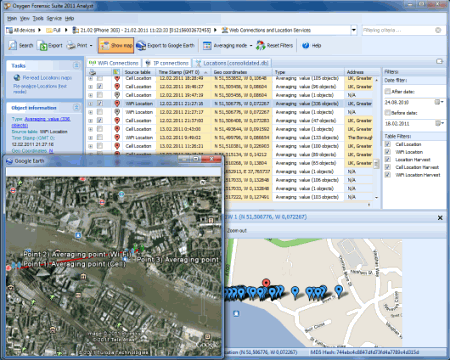Screen dimensions: 450x360
Task: Click the 24.08.2010 after date field
Action: 409,102
